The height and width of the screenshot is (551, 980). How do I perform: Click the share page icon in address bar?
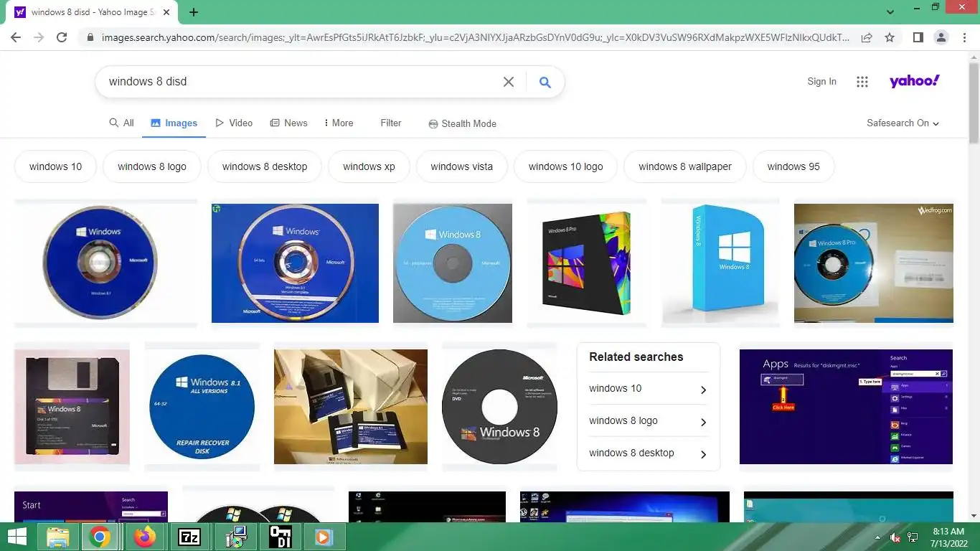click(x=867, y=37)
